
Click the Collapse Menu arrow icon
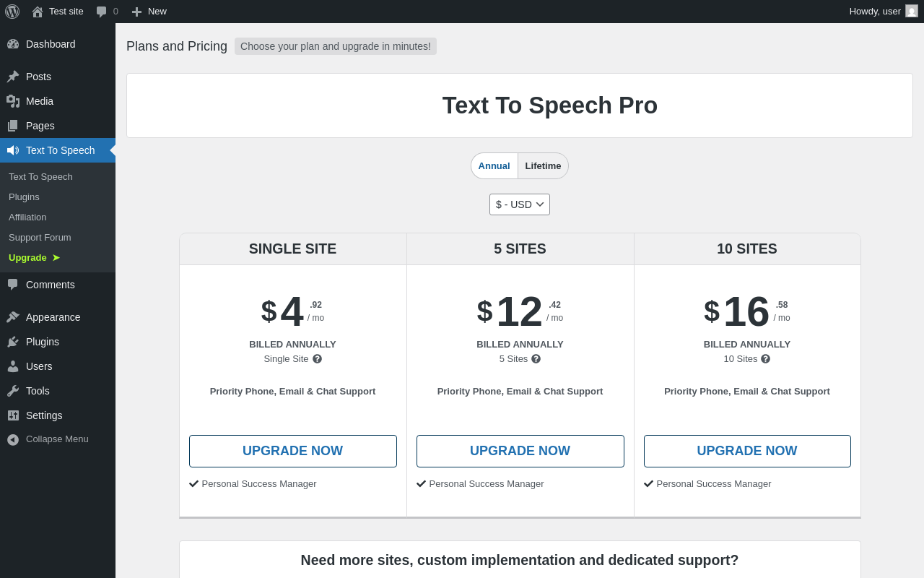coord(13,439)
